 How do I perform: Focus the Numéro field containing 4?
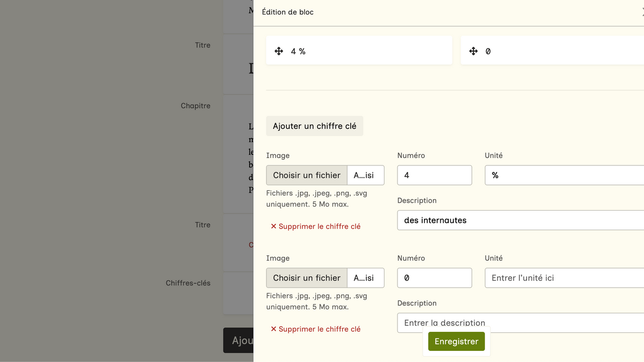pyautogui.click(x=434, y=175)
